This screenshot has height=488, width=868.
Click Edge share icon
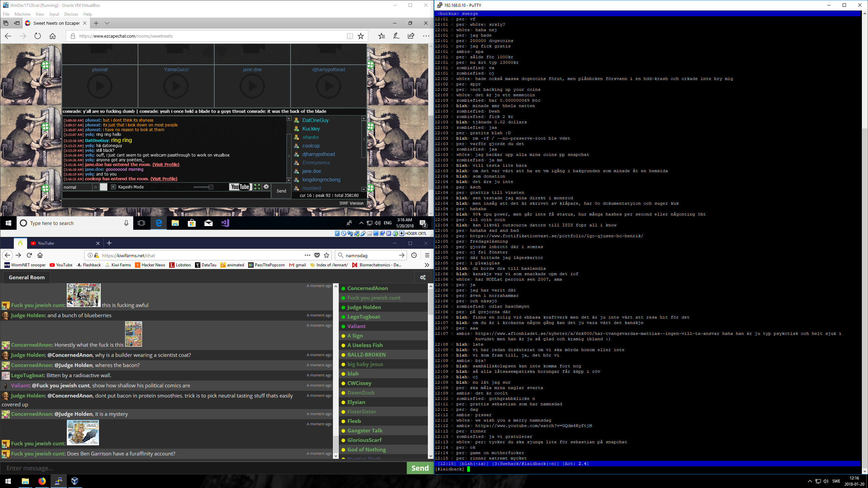click(x=411, y=36)
